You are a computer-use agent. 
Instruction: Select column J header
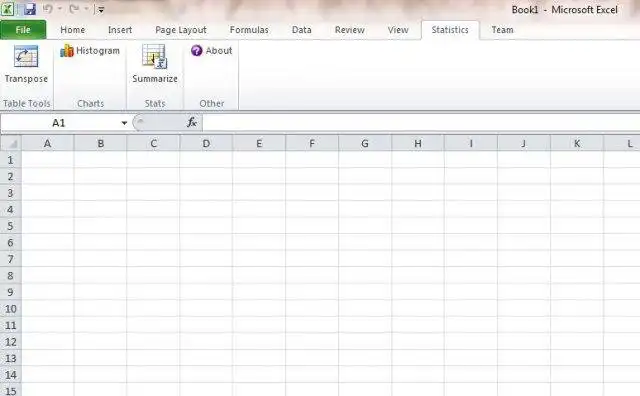(x=524, y=143)
